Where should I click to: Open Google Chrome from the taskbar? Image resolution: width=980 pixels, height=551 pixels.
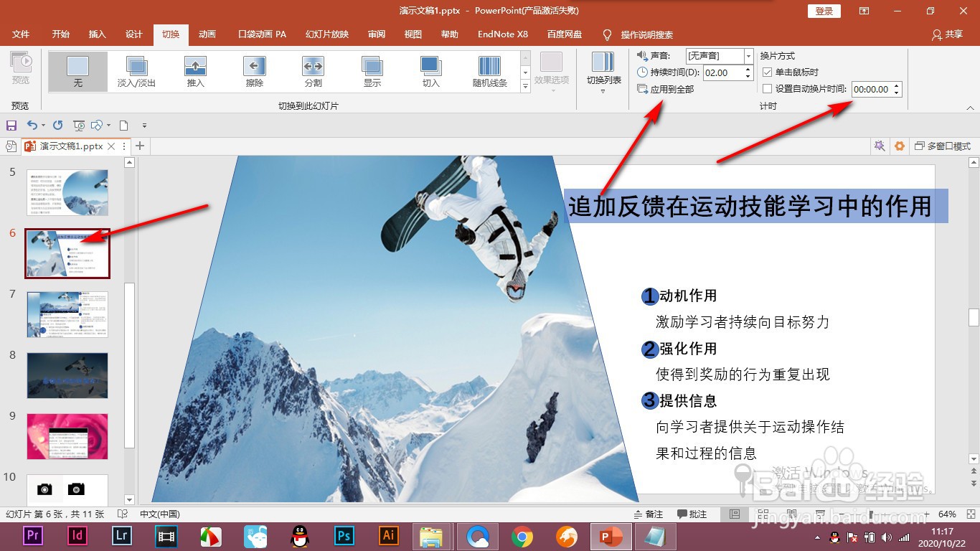click(522, 536)
